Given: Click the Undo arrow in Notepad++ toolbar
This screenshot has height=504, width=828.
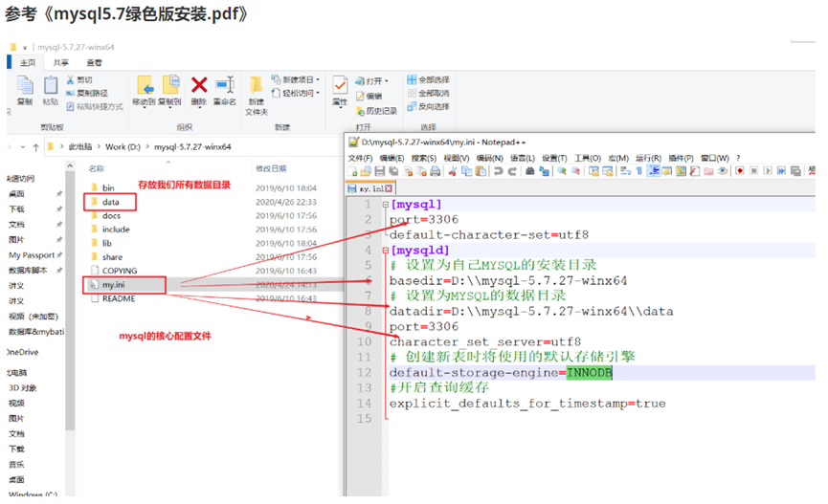Looking at the screenshot, I should point(498,171).
